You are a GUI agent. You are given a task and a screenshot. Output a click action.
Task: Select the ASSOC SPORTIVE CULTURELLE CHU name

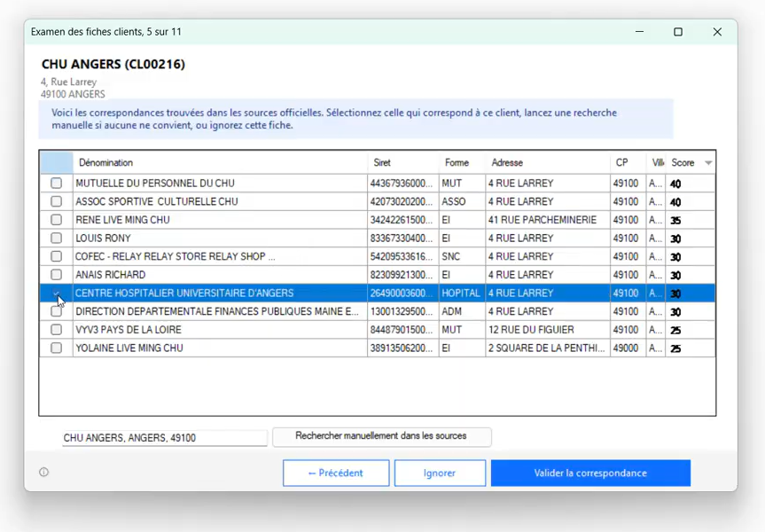pyautogui.click(x=157, y=201)
